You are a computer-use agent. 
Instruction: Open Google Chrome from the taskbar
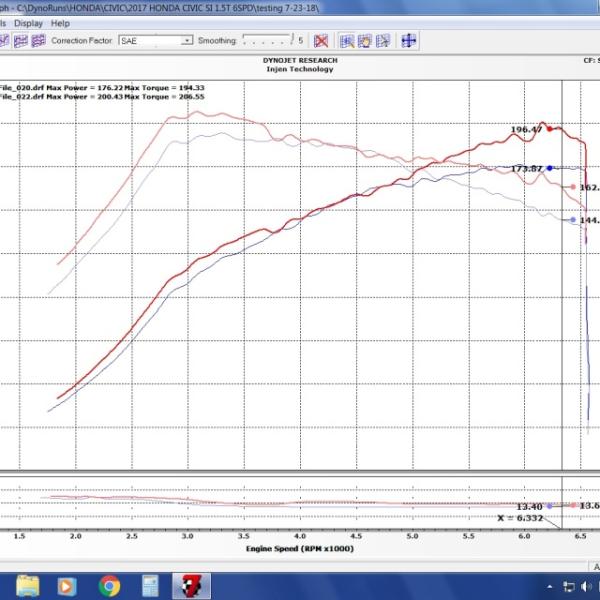click(x=109, y=586)
